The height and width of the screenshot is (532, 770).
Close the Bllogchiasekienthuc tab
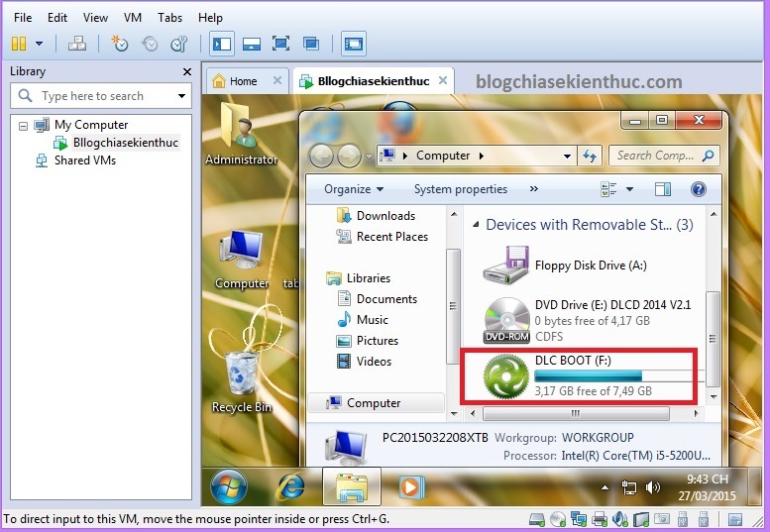(x=443, y=80)
